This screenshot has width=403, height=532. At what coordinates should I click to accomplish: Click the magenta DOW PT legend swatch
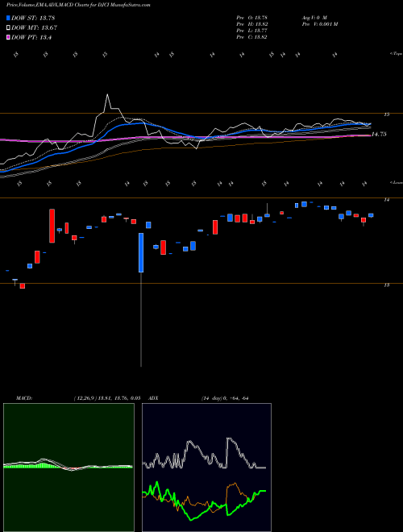coord(8,38)
